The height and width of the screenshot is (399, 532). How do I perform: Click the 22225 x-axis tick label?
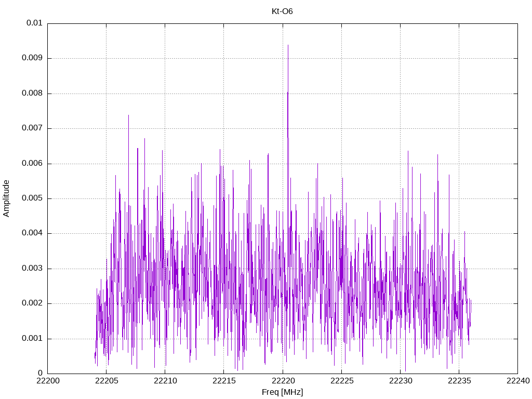click(x=341, y=381)
